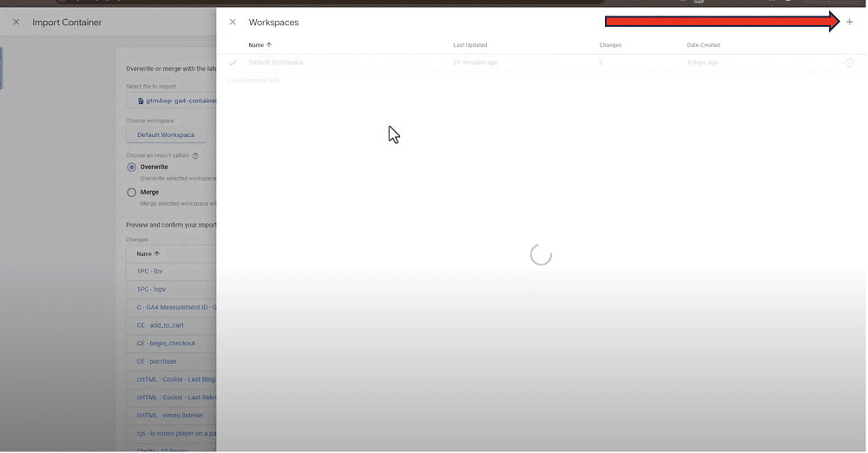Open C - GA4 Measurement ID change
868x453 pixels.
point(176,307)
